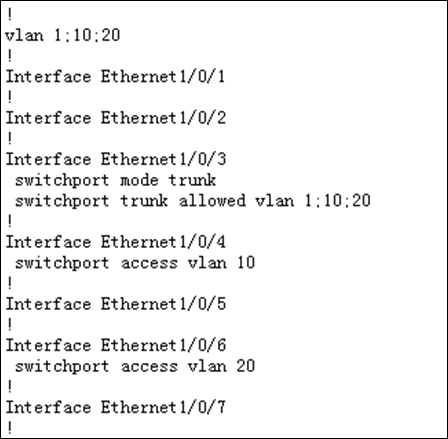Click the exclamation mark on the first line
Screen dimensions: 448x439
(10, 14)
